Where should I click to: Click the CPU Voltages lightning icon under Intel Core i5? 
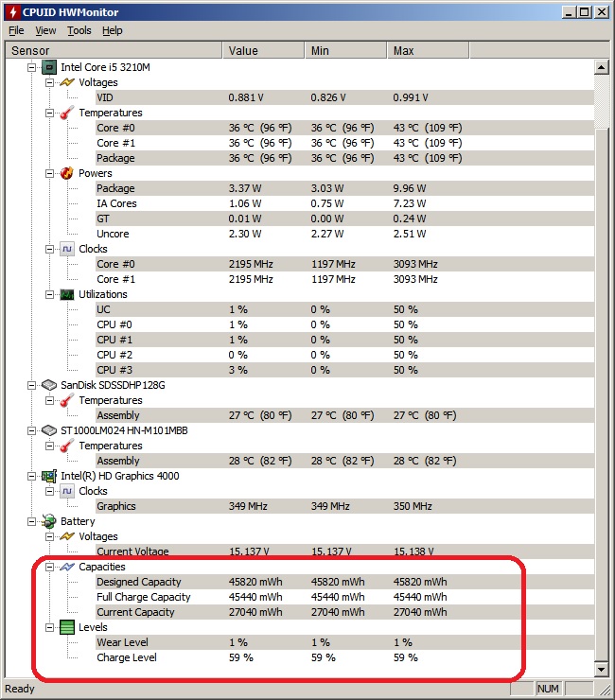coord(67,82)
